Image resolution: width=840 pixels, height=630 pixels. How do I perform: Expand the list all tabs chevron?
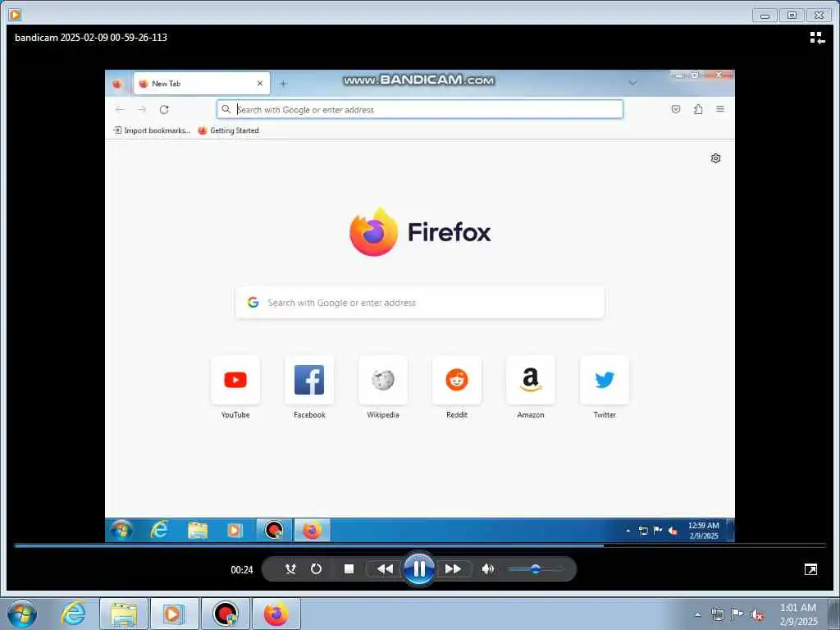point(632,83)
